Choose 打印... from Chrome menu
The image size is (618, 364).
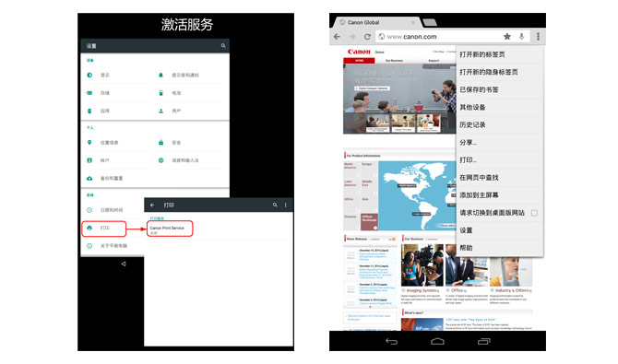[499, 160]
